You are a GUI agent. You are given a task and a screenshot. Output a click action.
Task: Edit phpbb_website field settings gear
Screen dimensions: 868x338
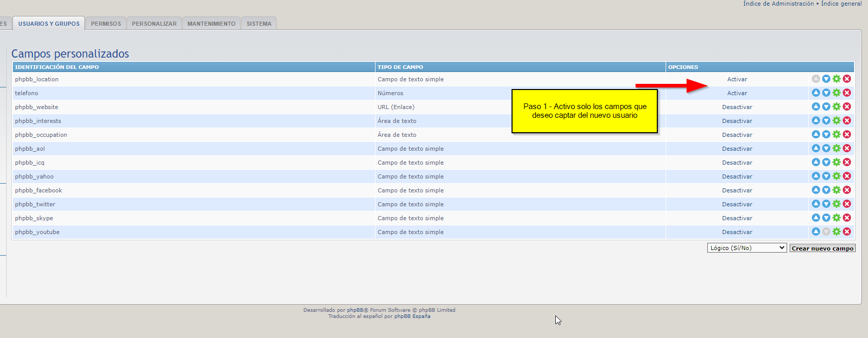click(837, 106)
